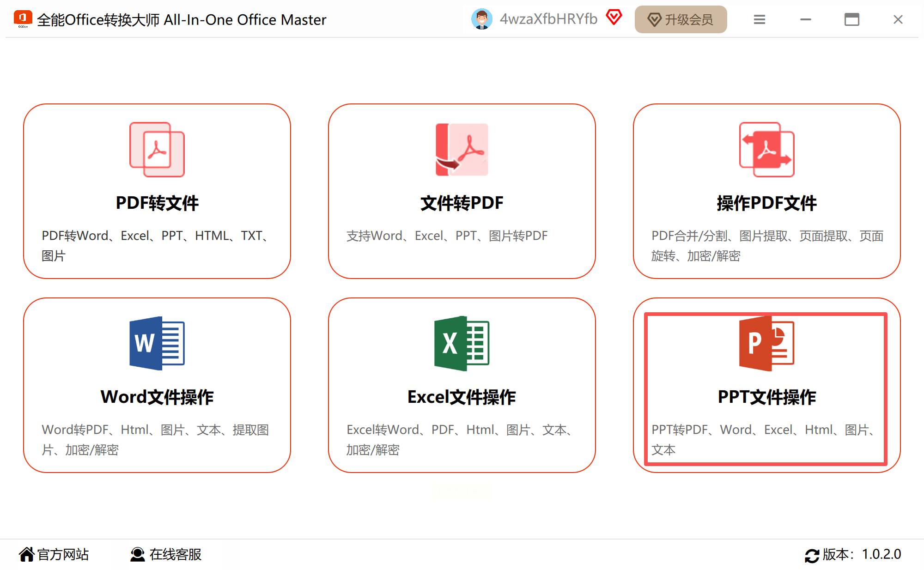Select the 操作PDF文件 card title
Viewport: 924px width, 570px height.
tap(766, 203)
